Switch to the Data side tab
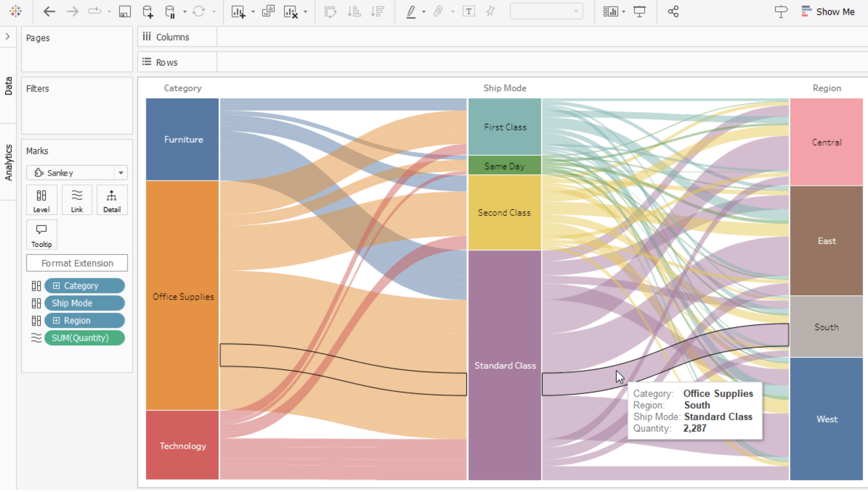 pos(8,86)
